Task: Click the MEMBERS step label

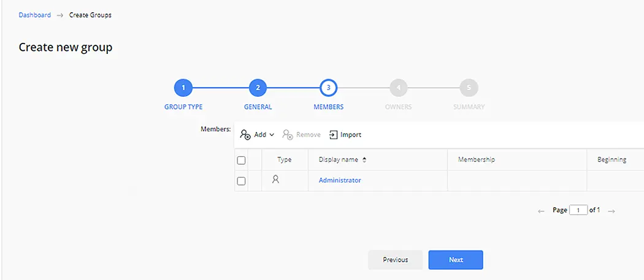Action: coord(329,107)
